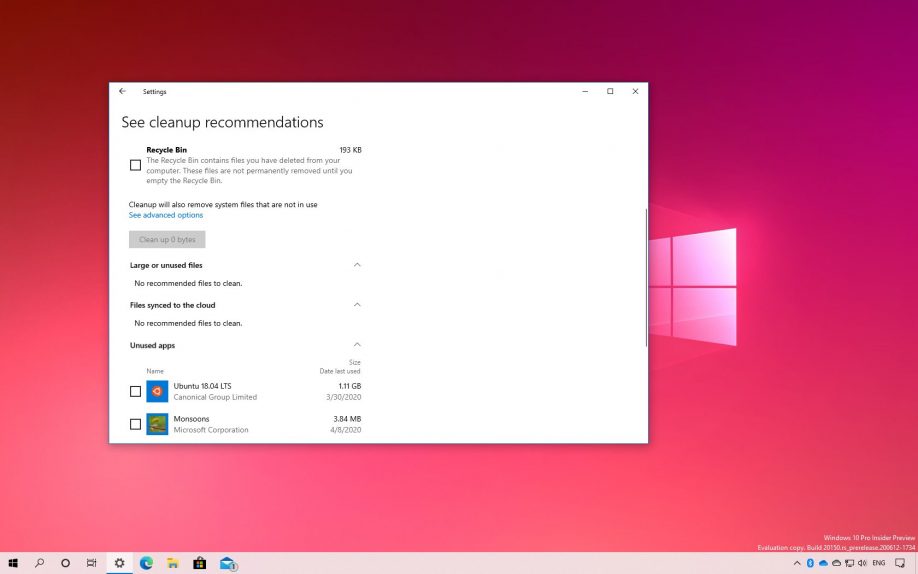Select the Ubuntu 18.04 LTS checkbox
918x574 pixels.
click(135, 391)
